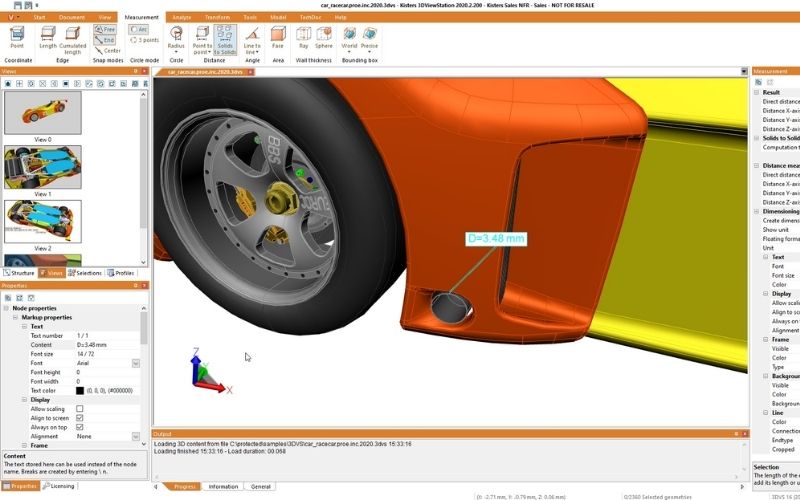The width and height of the screenshot is (800, 500).
Task: Pick the Sphere wall thickness tool
Action: click(x=324, y=38)
